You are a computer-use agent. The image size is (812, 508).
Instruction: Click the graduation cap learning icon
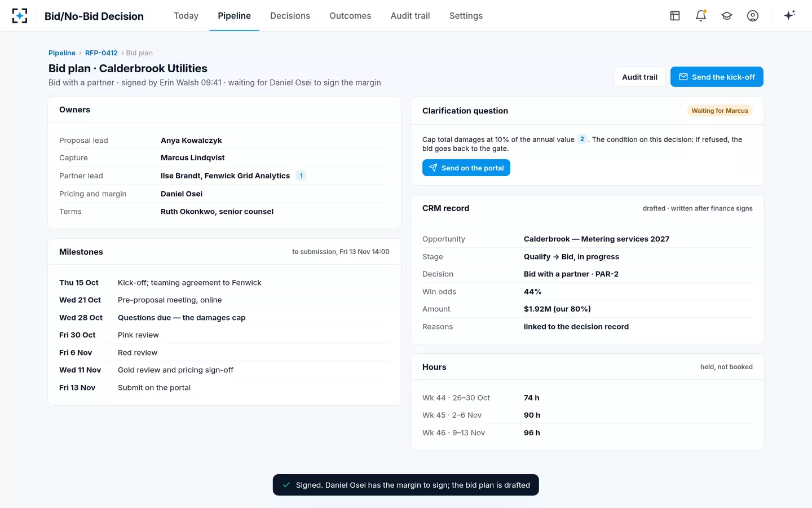727,16
